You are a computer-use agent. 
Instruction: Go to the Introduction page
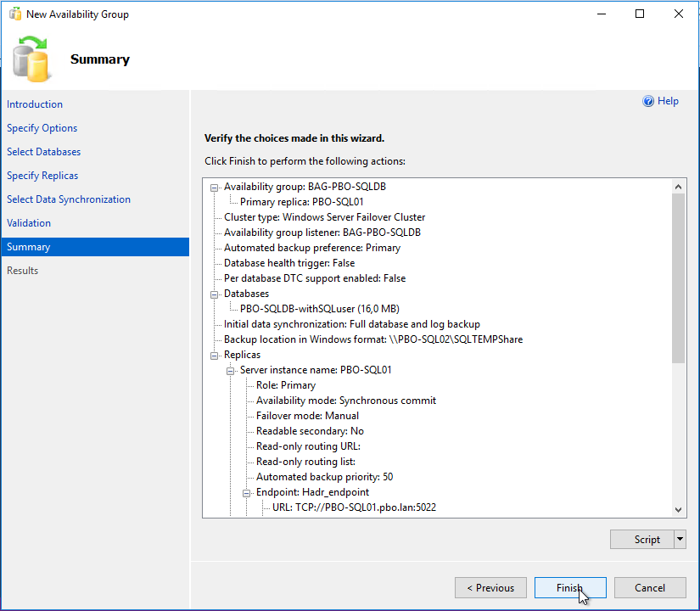pyautogui.click(x=35, y=104)
